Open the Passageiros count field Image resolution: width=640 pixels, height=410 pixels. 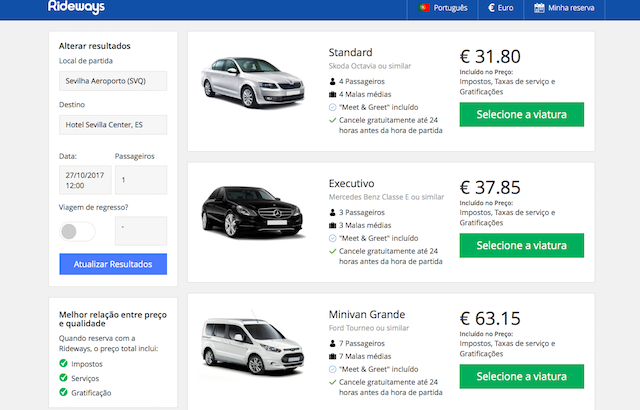point(141,180)
